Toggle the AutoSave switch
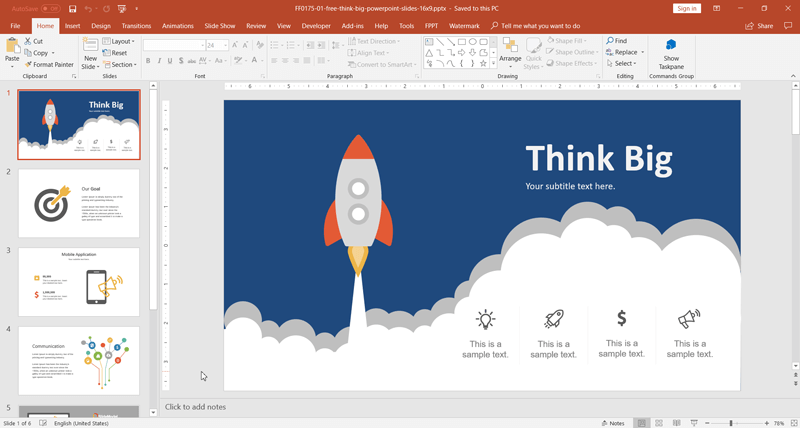 (52, 9)
